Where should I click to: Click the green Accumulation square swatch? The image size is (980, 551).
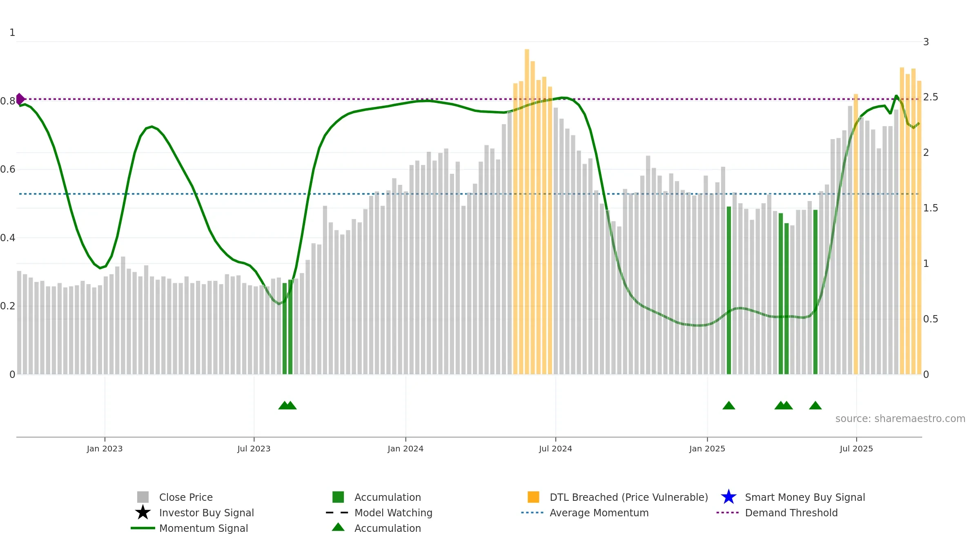338,497
